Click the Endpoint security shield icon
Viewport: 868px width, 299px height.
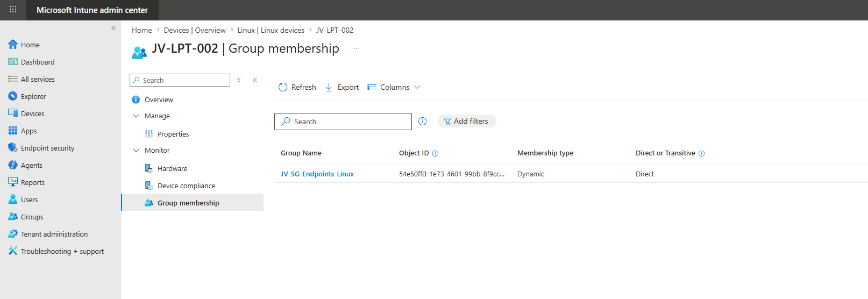[x=13, y=148]
